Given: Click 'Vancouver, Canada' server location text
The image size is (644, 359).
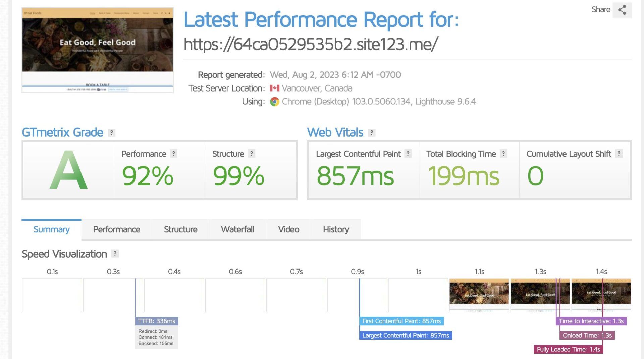Looking at the screenshot, I should click(317, 88).
